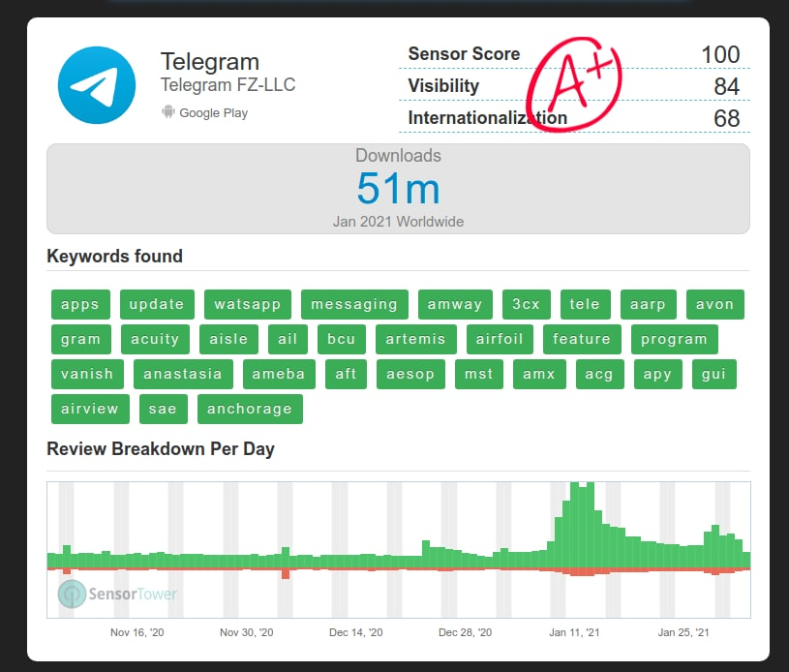The width and height of the screenshot is (789, 672).
Task: Choose the 'gram' keyword tag
Action: click(x=81, y=339)
